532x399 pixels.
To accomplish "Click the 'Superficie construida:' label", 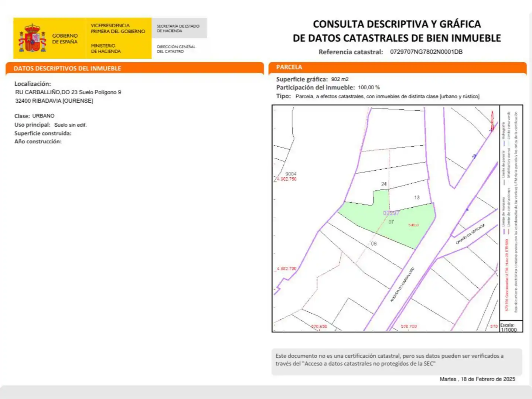I will 43,133.
